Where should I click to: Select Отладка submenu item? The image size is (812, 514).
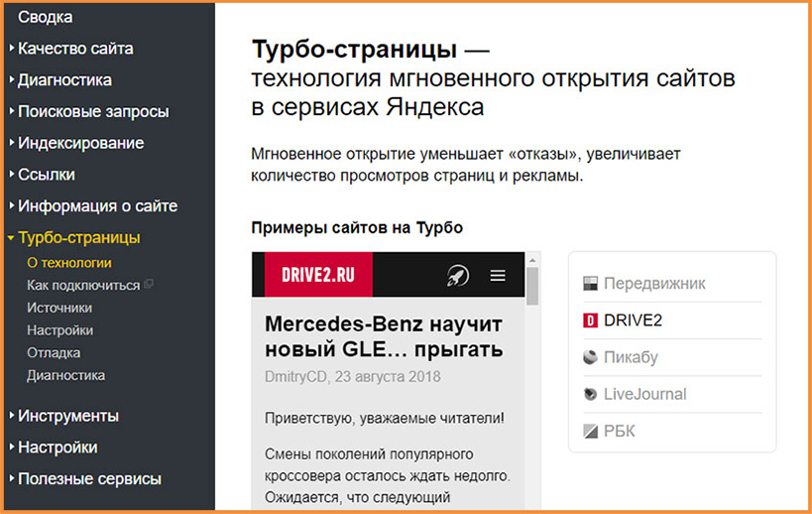pos(54,353)
